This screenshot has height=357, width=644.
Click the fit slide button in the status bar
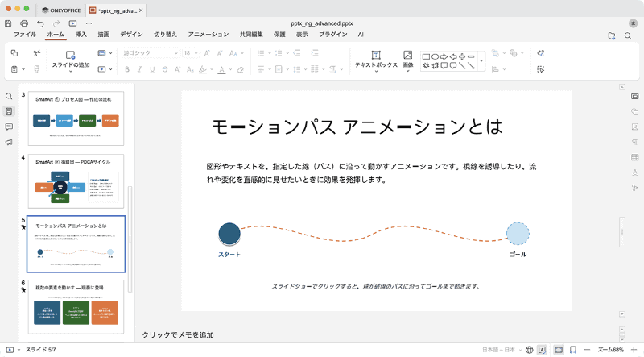(x=559, y=350)
